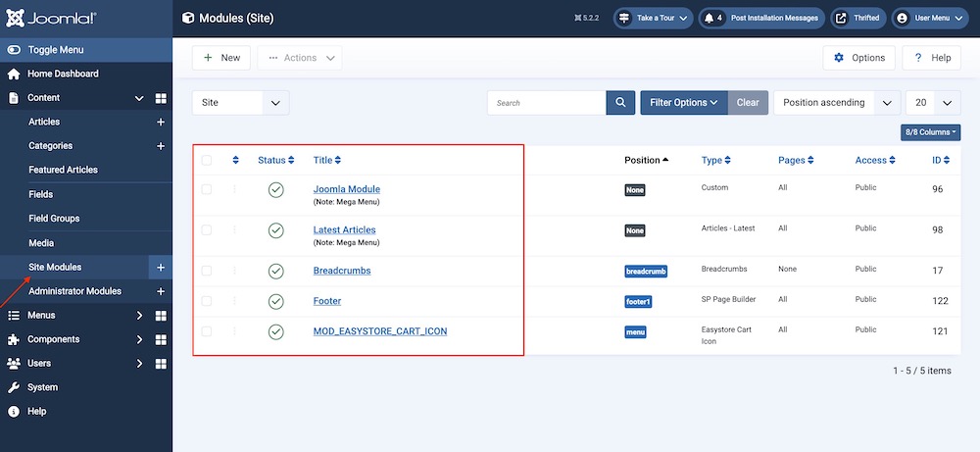Screen dimensions: 980x452
Task: Click the search magnifier icon button
Action: coord(620,103)
